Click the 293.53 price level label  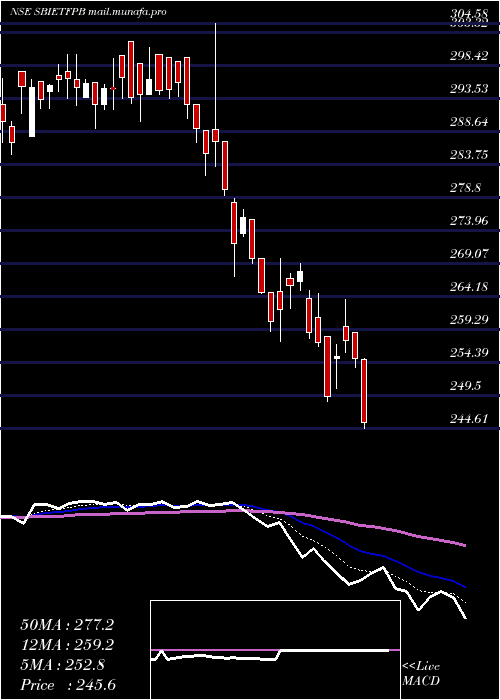(x=468, y=89)
